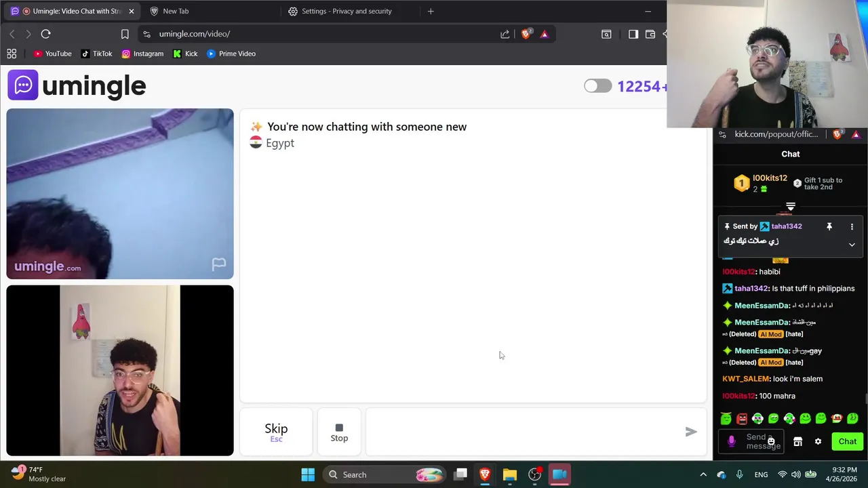The image size is (868, 488).
Task: Show the Brave sidebar panel
Action: click(x=633, y=34)
